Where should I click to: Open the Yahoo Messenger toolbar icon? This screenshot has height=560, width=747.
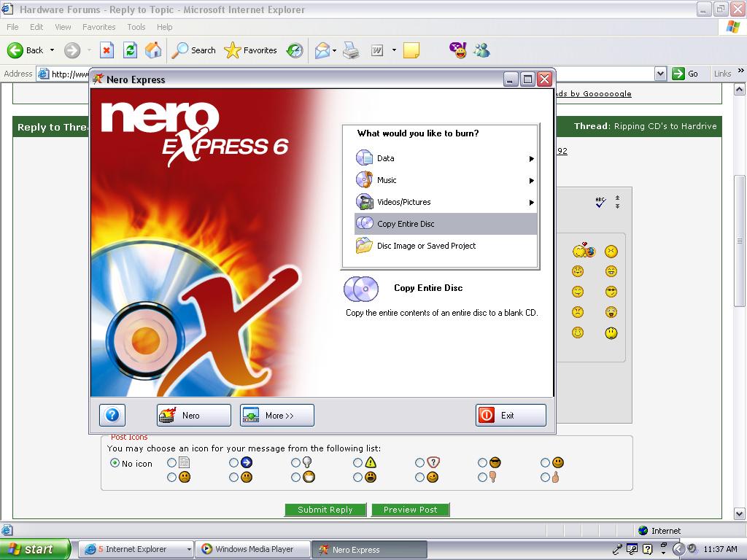[x=458, y=50]
